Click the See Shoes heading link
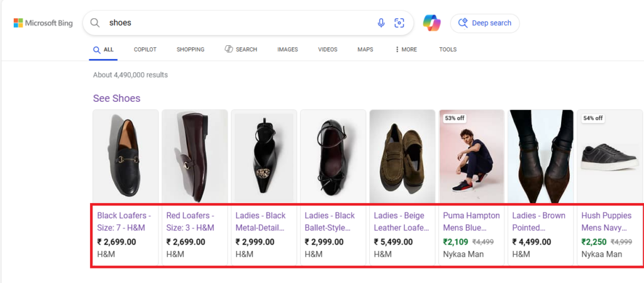 coord(116,98)
